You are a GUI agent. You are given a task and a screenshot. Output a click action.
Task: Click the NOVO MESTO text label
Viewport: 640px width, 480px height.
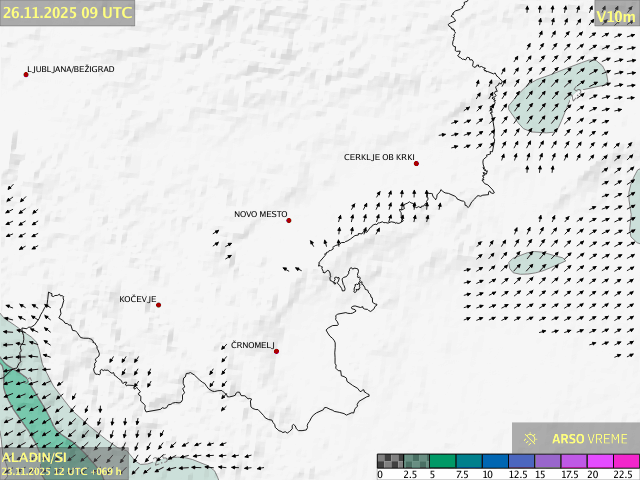(260, 214)
